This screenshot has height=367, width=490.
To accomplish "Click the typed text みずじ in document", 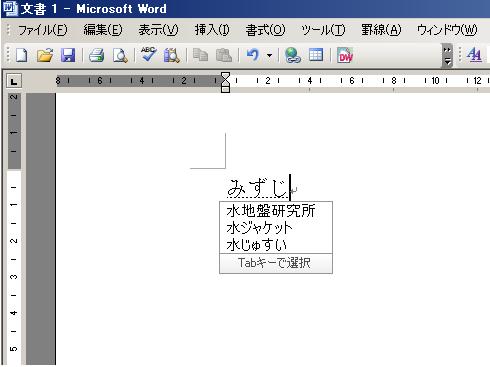I will pyautogui.click(x=257, y=188).
